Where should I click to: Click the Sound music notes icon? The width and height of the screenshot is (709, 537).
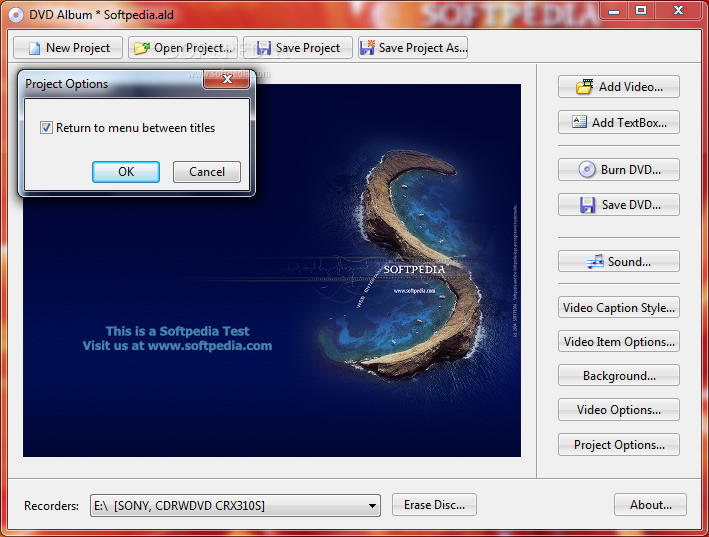[x=595, y=261]
